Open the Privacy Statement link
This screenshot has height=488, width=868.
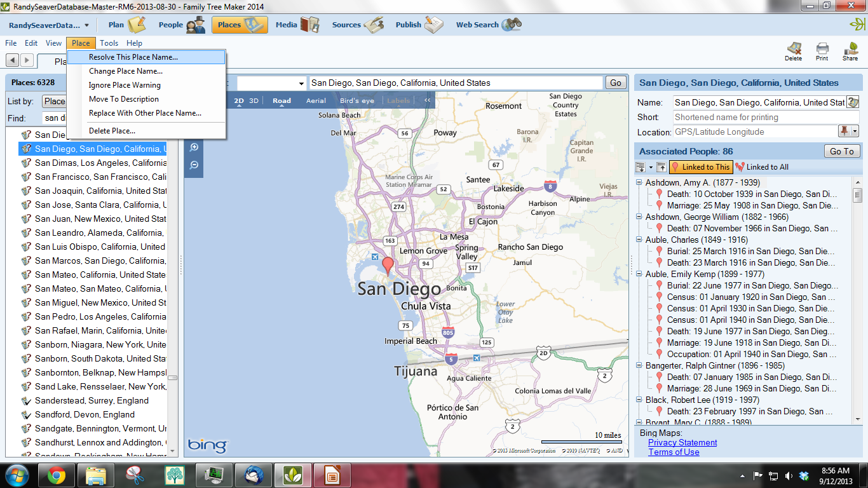(682, 442)
